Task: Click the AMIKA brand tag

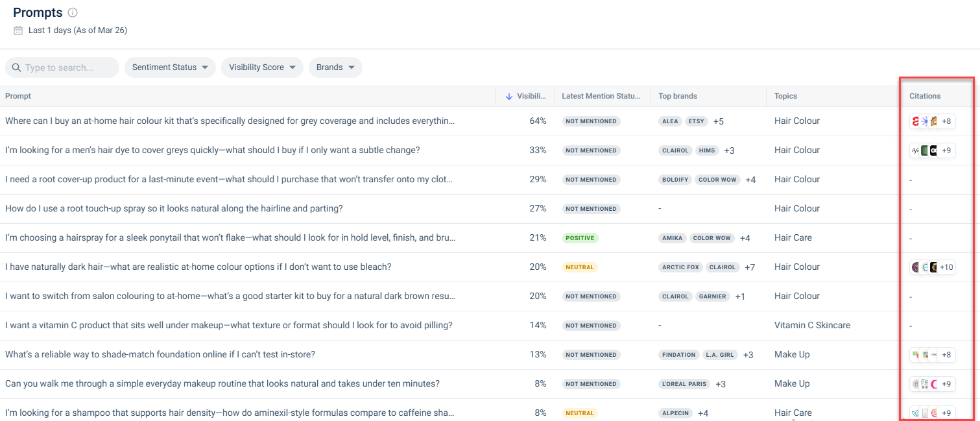Action: (673, 238)
